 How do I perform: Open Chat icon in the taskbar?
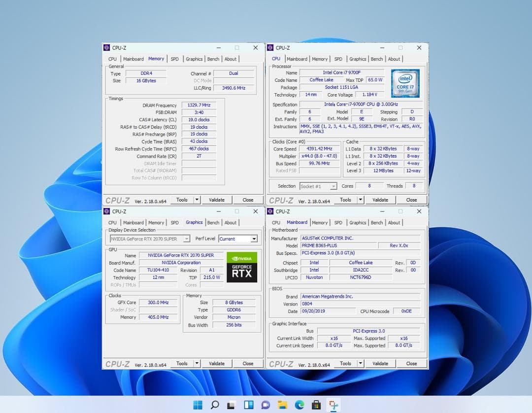coord(266,405)
